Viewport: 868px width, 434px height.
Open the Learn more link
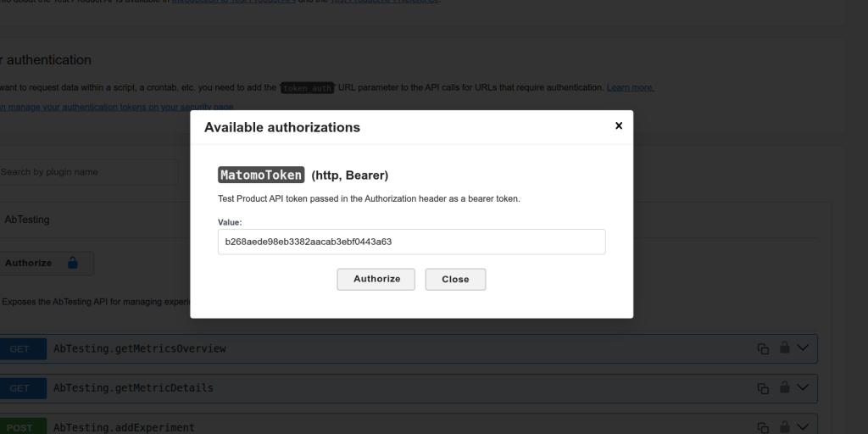click(630, 87)
